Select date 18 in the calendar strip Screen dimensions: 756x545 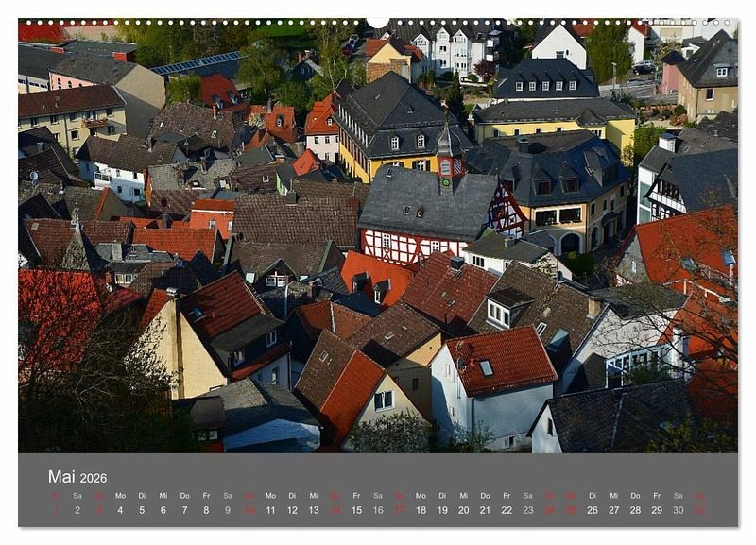pos(421,510)
